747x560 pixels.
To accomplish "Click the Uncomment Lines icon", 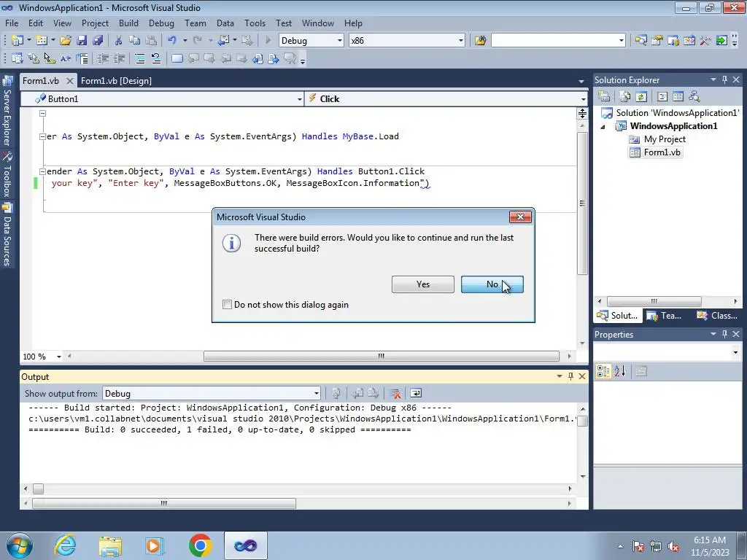I will [156, 58].
